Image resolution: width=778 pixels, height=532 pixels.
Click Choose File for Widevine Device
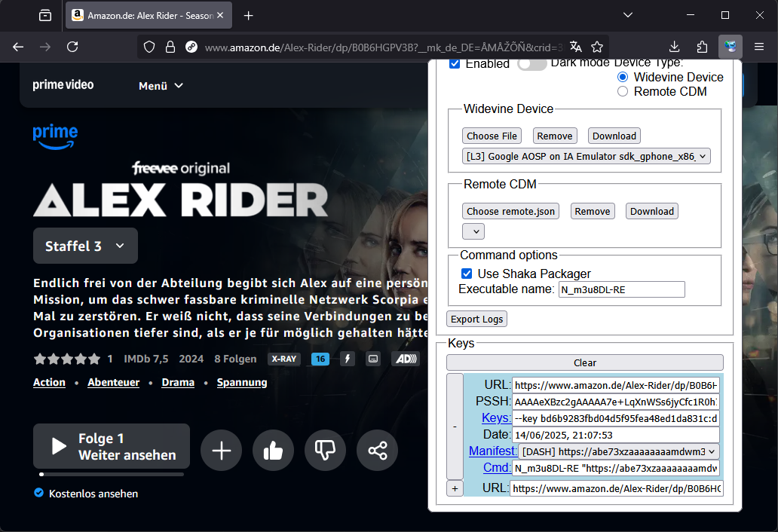(x=492, y=136)
